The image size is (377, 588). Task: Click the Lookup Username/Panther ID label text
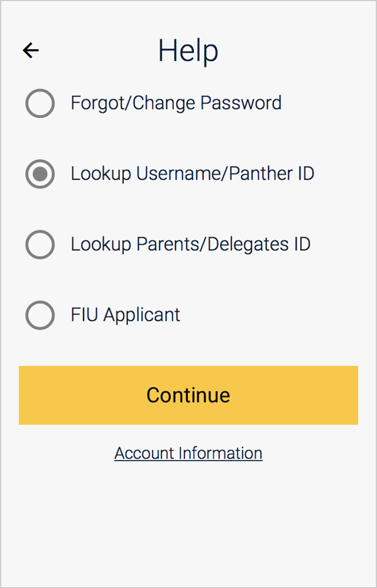coord(192,174)
